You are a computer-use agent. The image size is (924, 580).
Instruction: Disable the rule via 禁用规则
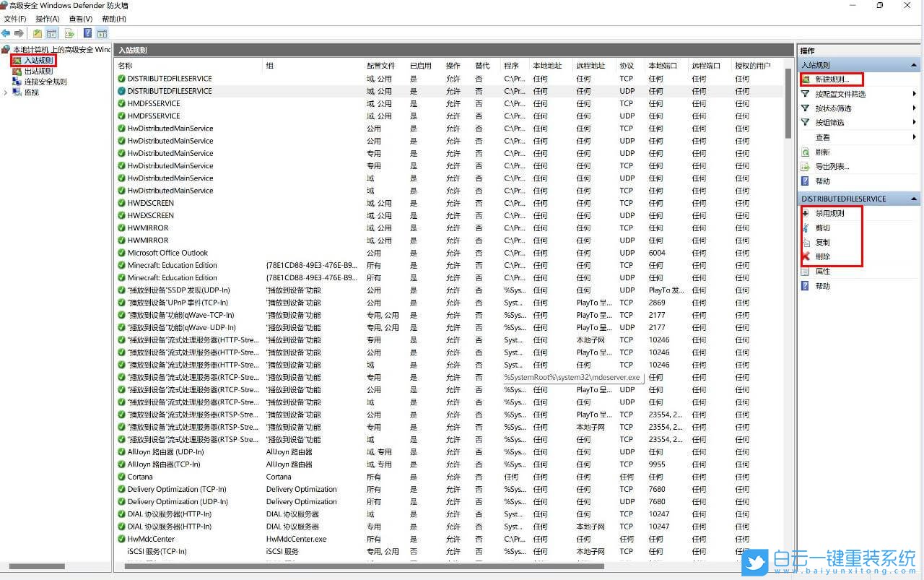829,213
